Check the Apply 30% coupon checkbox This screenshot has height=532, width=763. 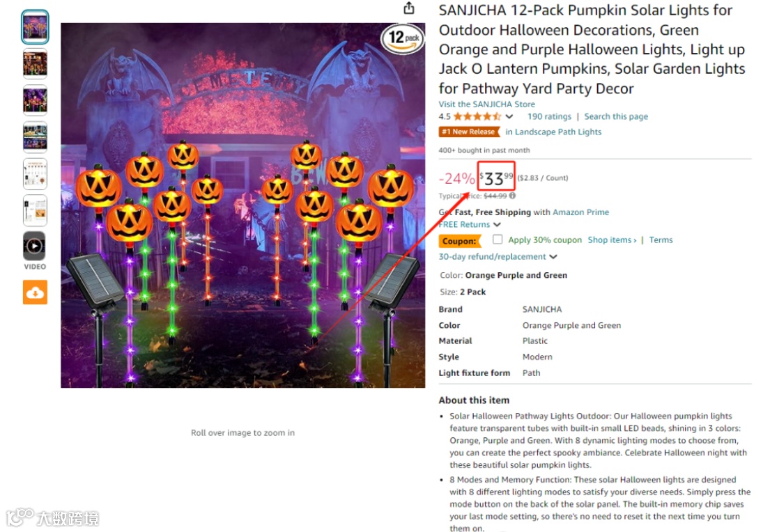[498, 240]
